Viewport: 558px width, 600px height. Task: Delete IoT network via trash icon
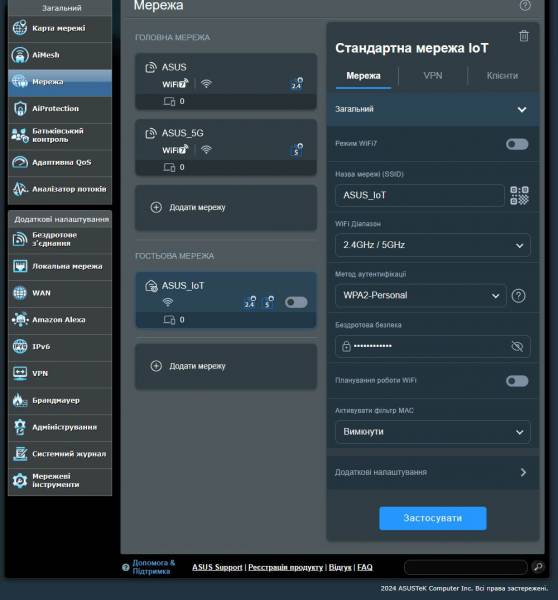click(x=524, y=36)
